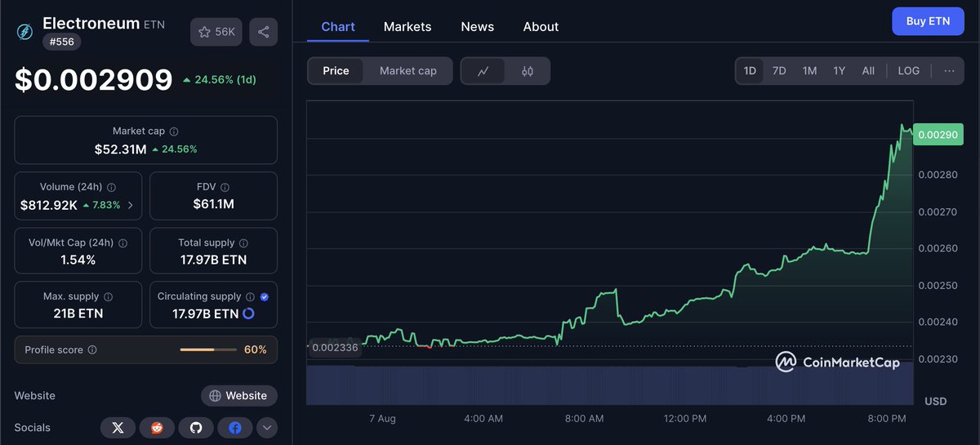Viewport: 980px width, 445px height.
Task: Open the Chart tab
Action: tap(338, 27)
